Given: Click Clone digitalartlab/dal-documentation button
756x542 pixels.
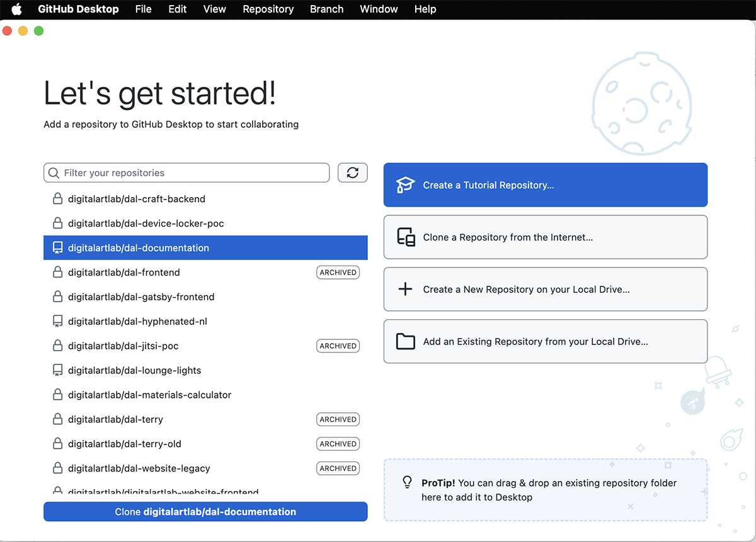Looking at the screenshot, I should (205, 512).
